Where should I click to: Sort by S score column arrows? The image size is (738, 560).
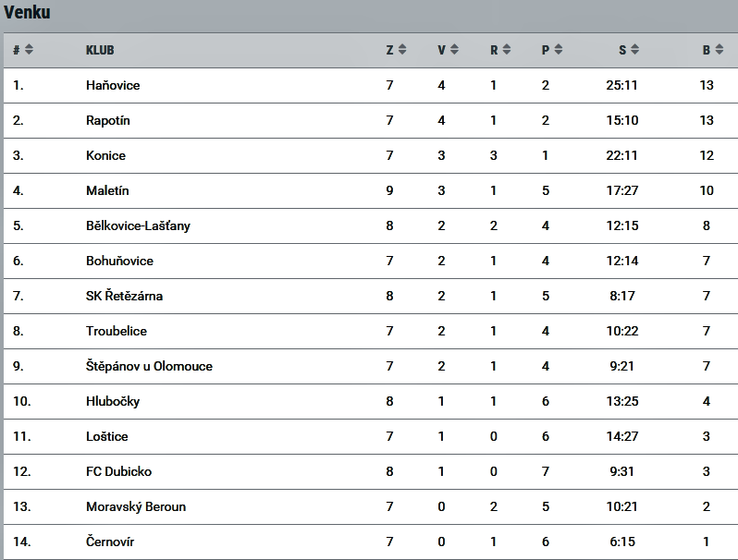click(634, 49)
